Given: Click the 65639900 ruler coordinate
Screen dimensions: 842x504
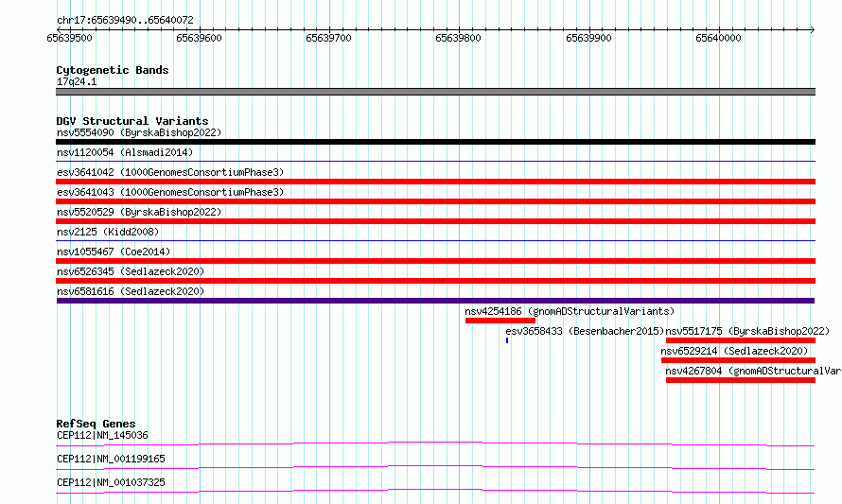Looking at the screenshot, I should 589,38.
